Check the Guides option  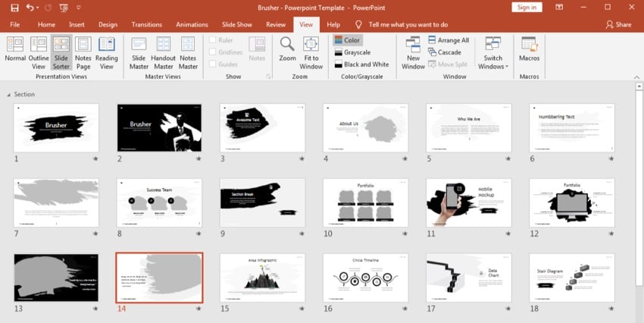click(214, 64)
